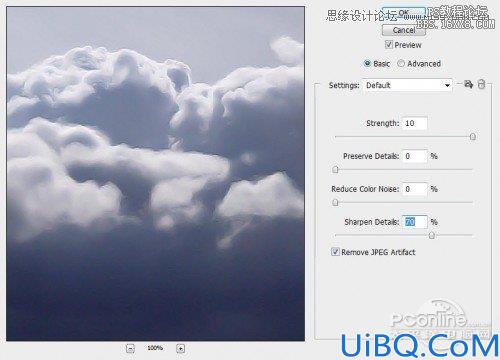Click the Strength value field
500x360 pixels.
pos(415,123)
